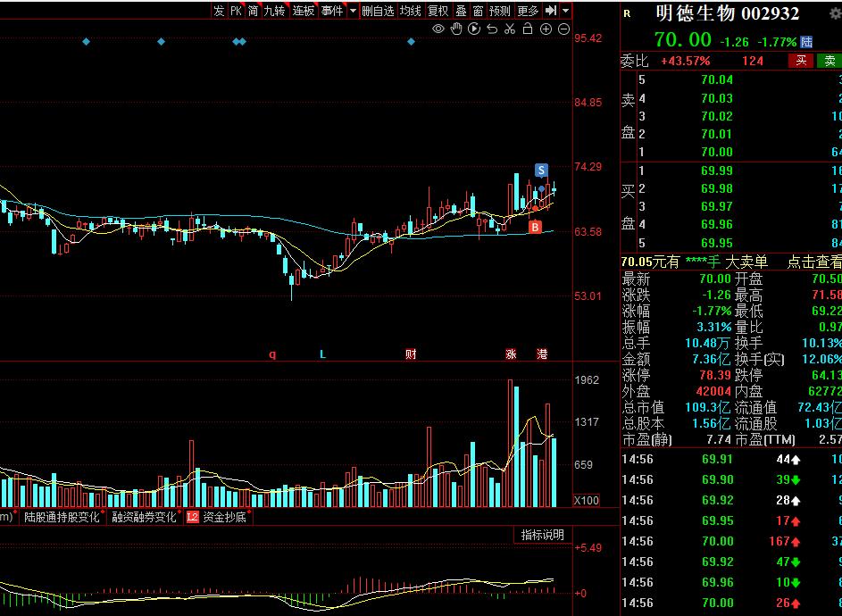Screen dimensions: 842x616
Task: Click the 外盘 42004 value
Action: [x=713, y=392]
